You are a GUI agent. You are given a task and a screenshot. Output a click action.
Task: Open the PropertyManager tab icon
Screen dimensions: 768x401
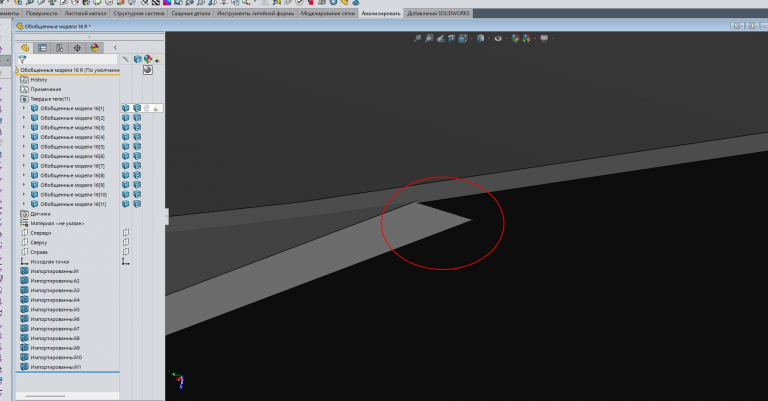43,47
